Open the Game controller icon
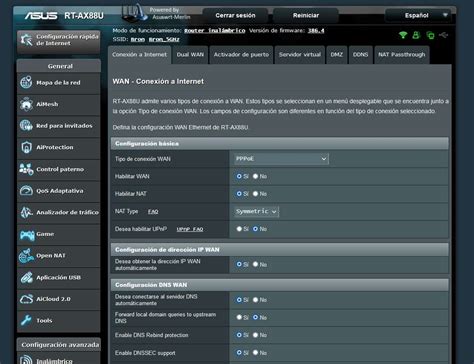The width and height of the screenshot is (474, 364). point(27,234)
